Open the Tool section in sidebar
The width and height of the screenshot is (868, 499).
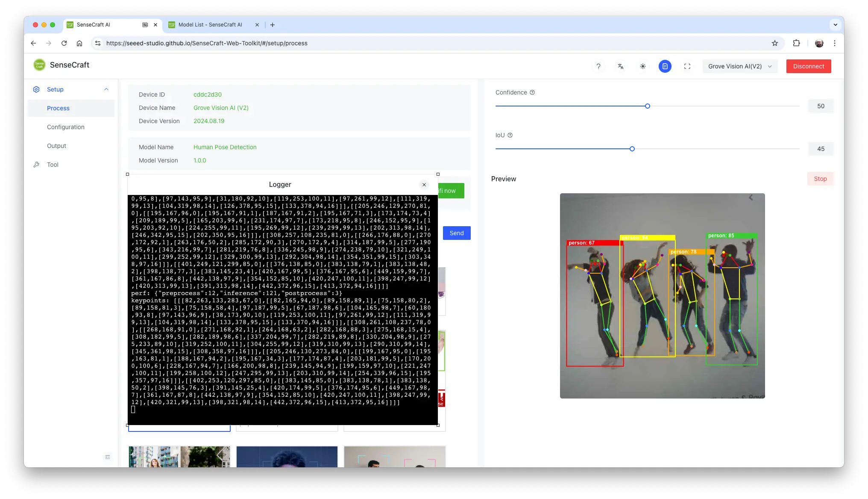pos(53,165)
